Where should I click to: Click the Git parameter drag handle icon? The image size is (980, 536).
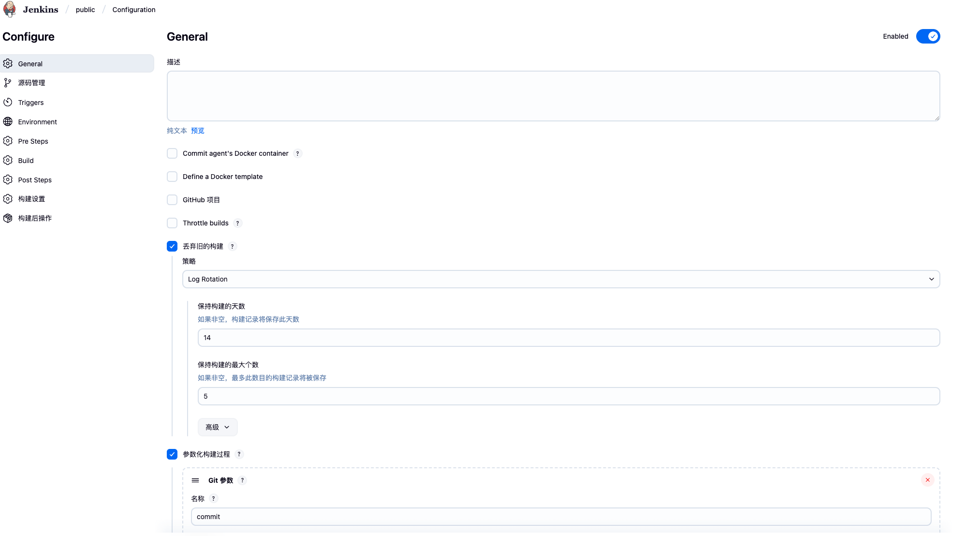tap(195, 480)
